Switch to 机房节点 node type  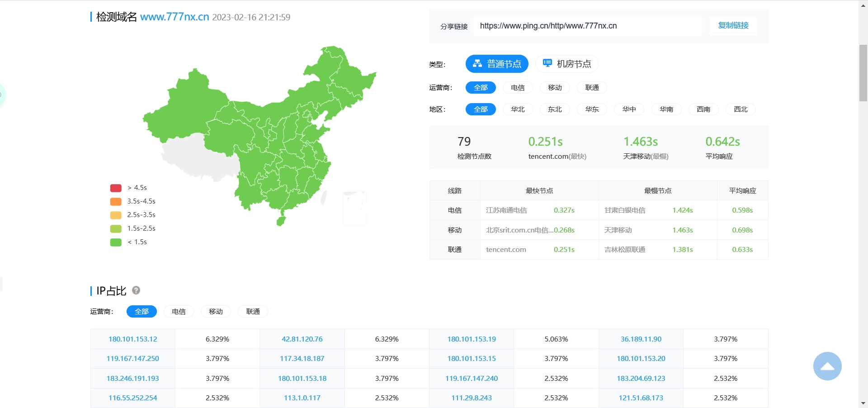pyautogui.click(x=567, y=64)
